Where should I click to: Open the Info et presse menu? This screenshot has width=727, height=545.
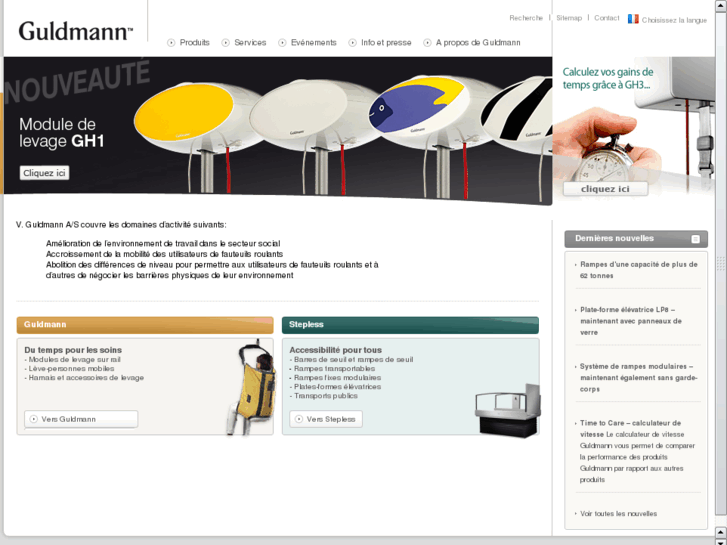(x=386, y=43)
